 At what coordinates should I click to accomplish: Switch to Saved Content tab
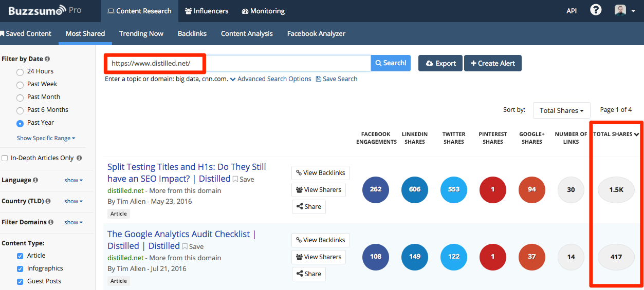[x=26, y=33]
